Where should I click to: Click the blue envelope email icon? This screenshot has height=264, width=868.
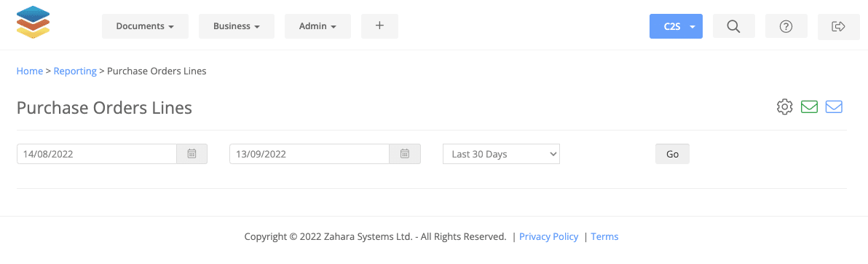point(834,106)
